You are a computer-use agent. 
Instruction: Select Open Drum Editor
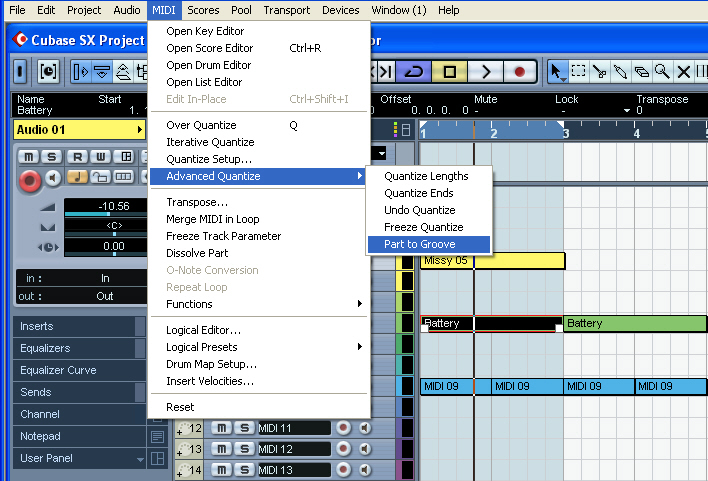pyautogui.click(x=259, y=65)
